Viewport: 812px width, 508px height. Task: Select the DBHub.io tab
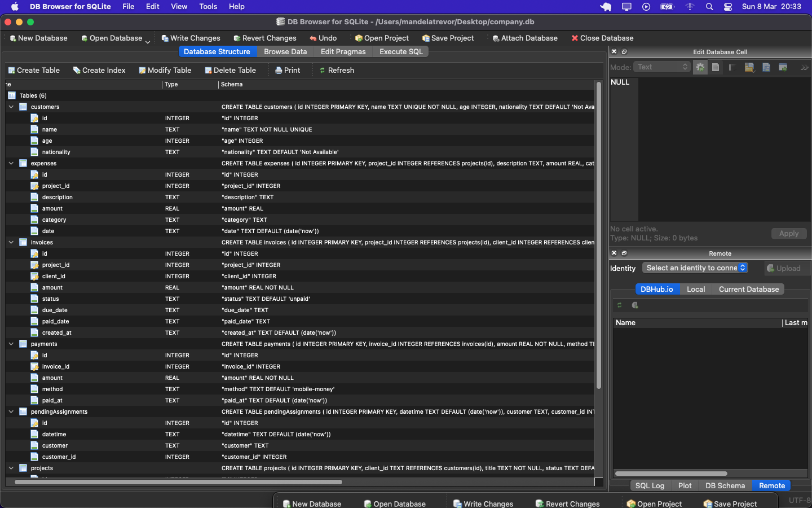657,289
